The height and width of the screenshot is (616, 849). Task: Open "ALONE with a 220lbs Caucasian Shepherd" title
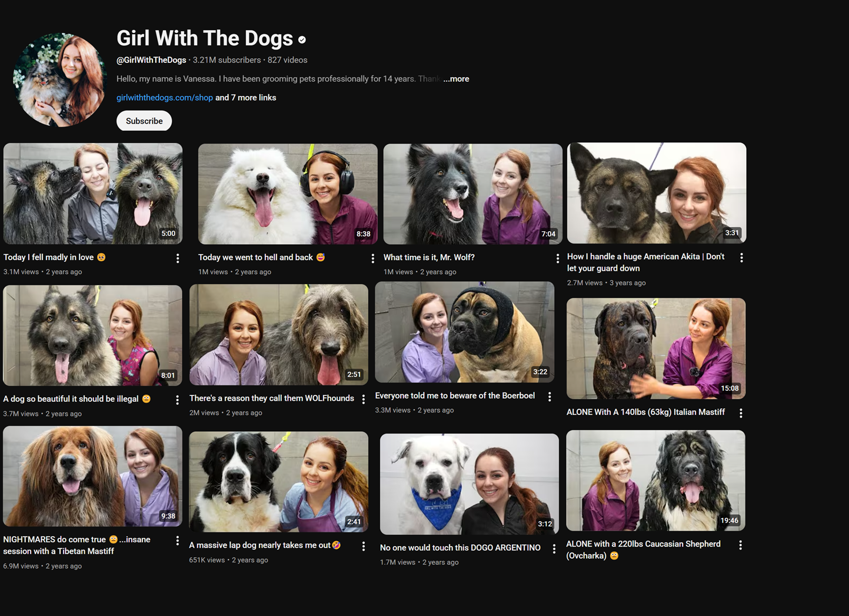[643, 550]
